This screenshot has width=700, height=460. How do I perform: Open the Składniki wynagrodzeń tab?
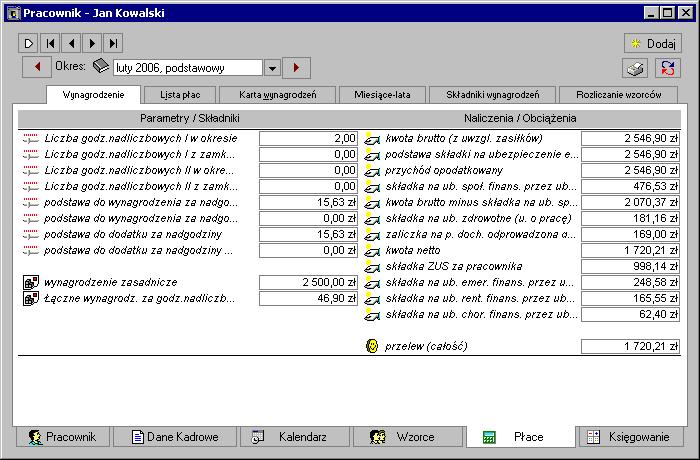pos(492,95)
